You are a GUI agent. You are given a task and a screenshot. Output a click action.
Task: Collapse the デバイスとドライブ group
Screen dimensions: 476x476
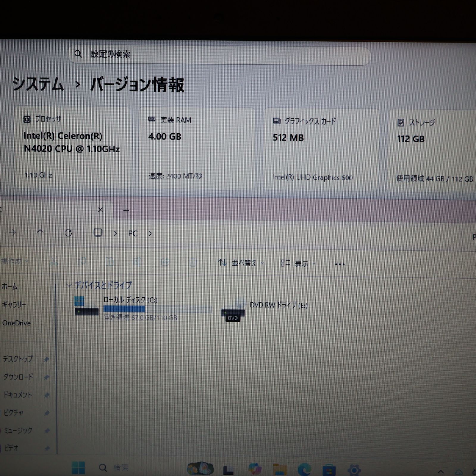[x=69, y=285]
